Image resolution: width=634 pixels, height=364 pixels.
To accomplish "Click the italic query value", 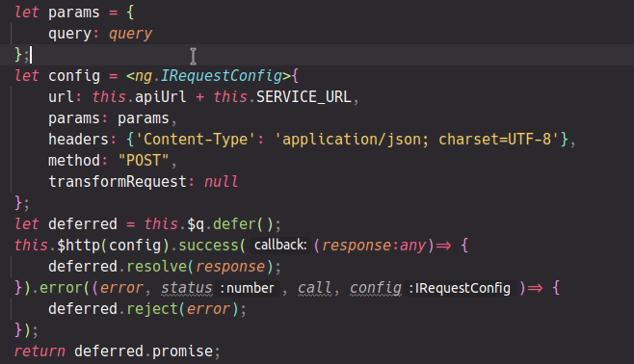I will pos(130,34).
